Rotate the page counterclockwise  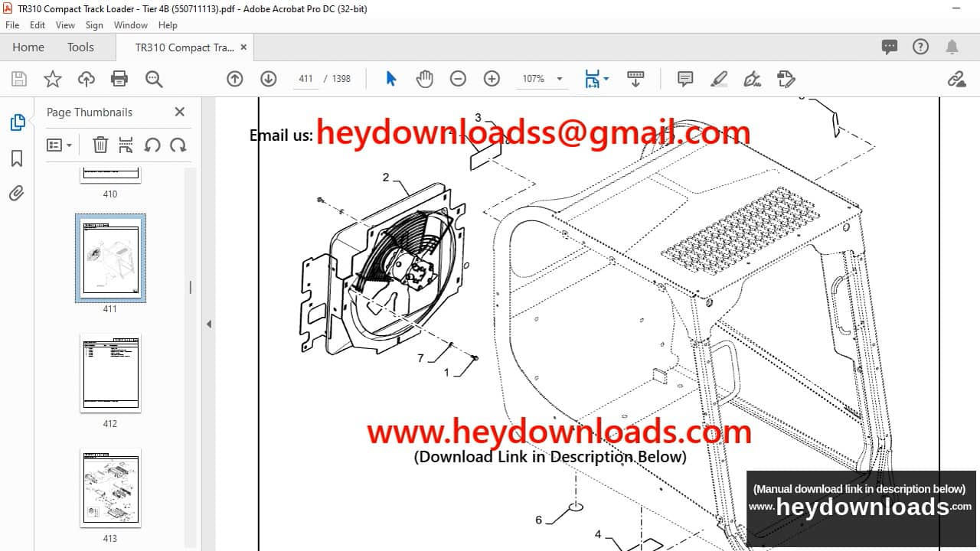click(152, 145)
